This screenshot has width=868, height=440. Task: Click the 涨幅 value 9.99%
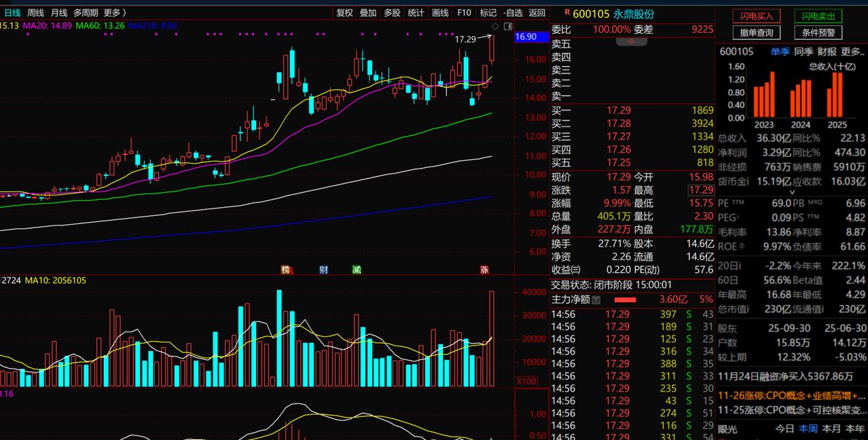617,203
